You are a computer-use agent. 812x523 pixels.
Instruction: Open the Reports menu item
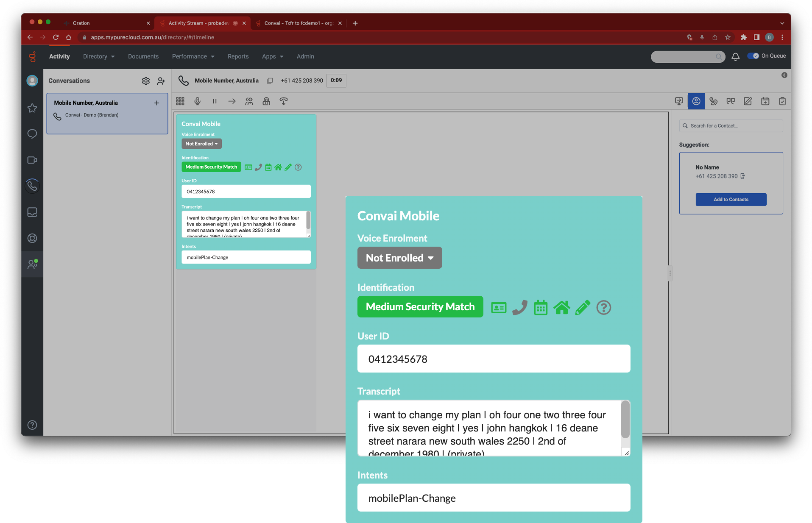point(238,56)
